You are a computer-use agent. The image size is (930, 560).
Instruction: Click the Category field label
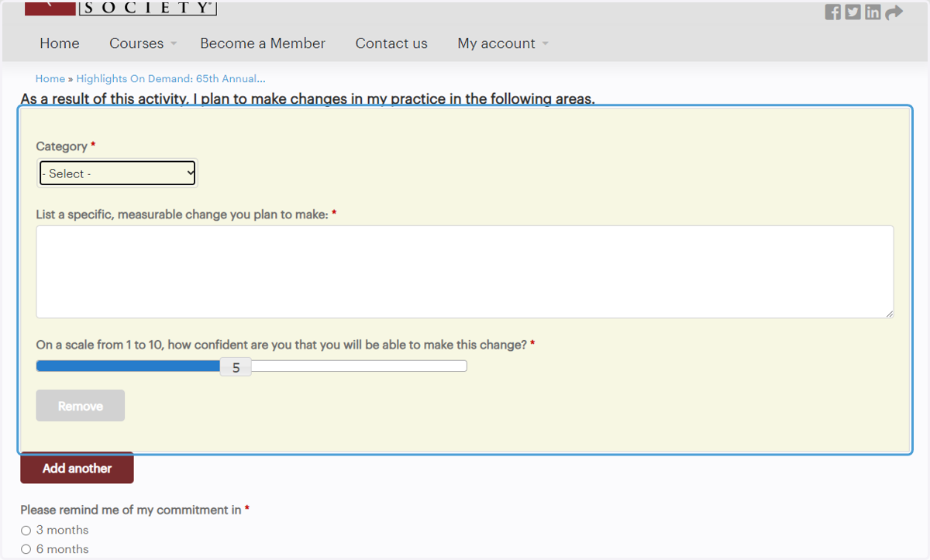click(x=62, y=146)
